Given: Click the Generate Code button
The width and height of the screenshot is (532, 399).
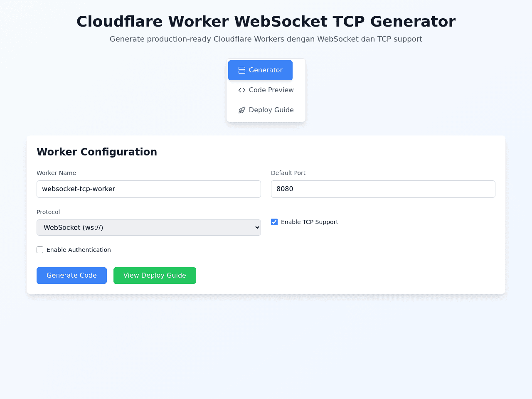Looking at the screenshot, I should pyautogui.click(x=71, y=276).
